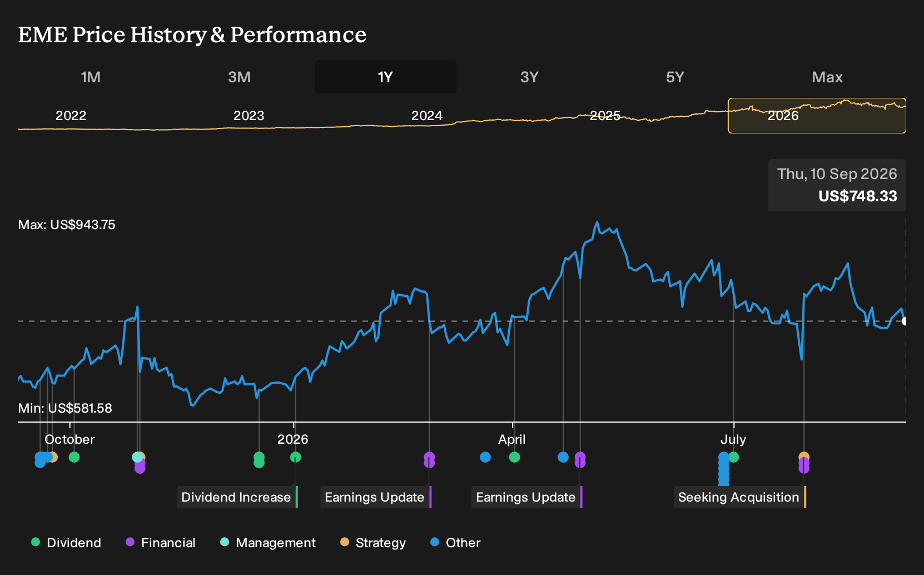
Task: Open the Earnings Update label near 2026
Action: pos(376,497)
